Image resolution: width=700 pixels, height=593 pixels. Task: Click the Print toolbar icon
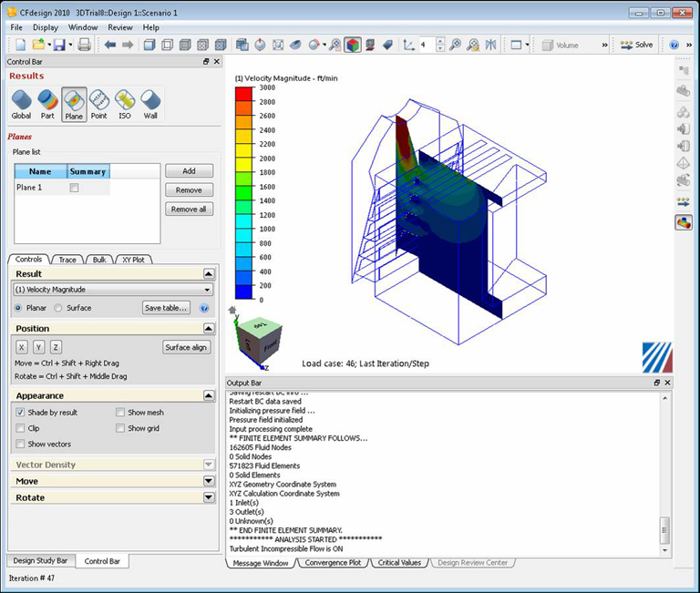coord(85,45)
